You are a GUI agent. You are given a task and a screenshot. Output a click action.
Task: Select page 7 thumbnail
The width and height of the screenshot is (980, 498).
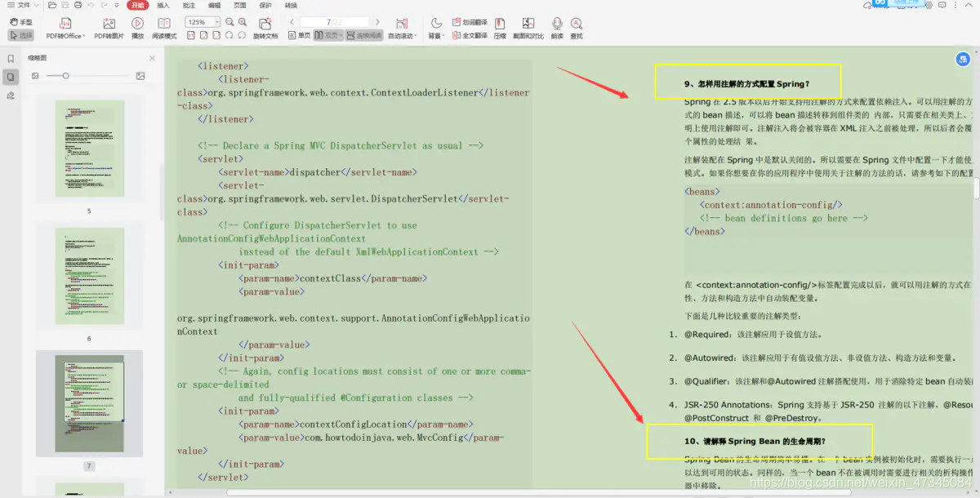[x=90, y=403]
